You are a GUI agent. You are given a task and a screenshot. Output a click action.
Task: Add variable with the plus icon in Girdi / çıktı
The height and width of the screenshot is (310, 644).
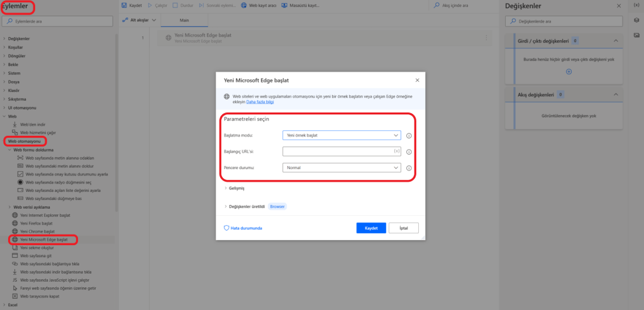coord(569,72)
